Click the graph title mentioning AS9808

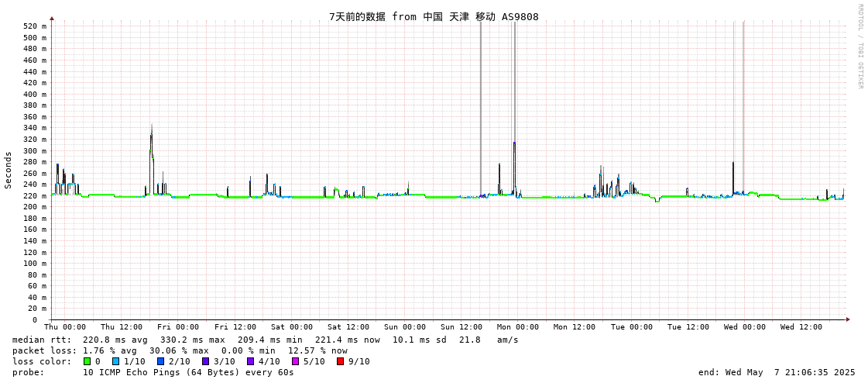point(434,16)
